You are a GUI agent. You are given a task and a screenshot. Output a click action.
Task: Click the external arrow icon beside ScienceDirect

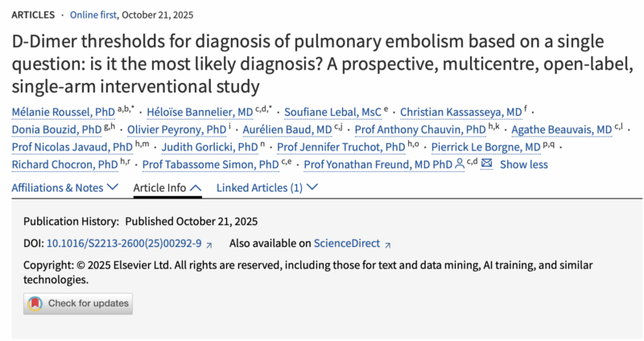coord(387,244)
